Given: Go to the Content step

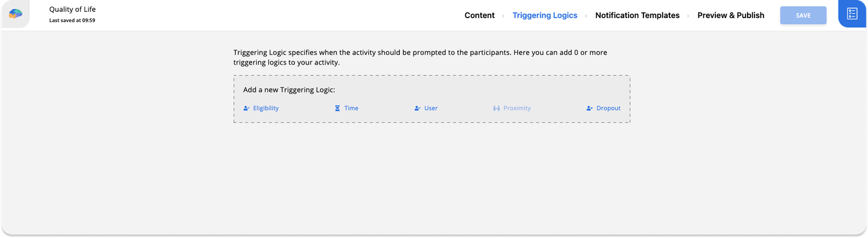Looking at the screenshot, I should [x=479, y=15].
